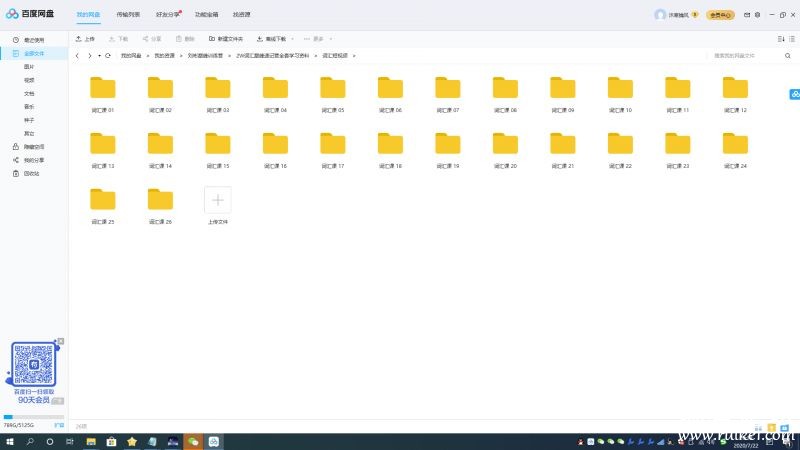Open the navigation history dropdown arrow

(99, 56)
